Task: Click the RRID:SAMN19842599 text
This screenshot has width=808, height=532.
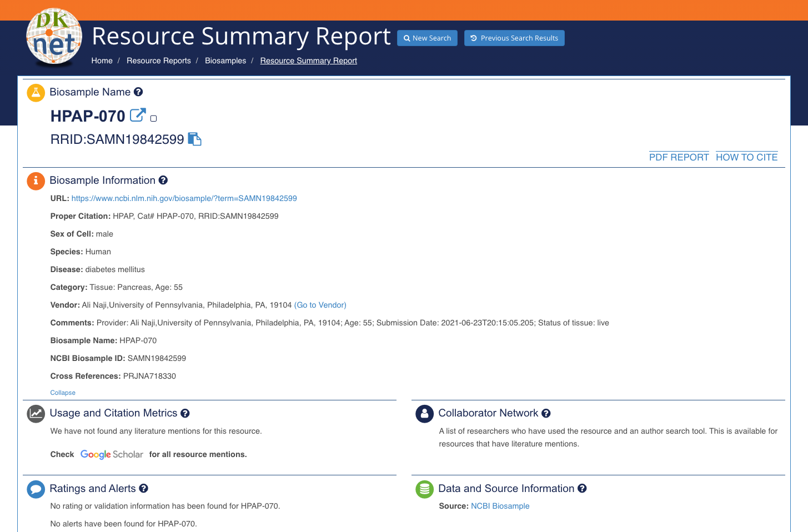Action: tap(117, 139)
